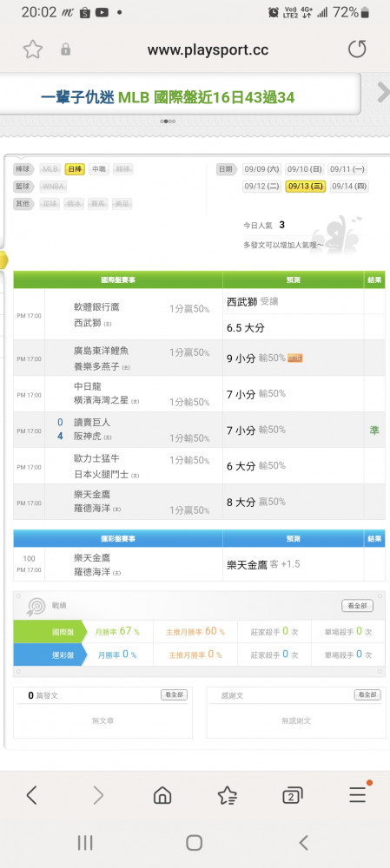Tap the www.playsport.cc address field
The height and width of the screenshot is (868, 390).
[208, 49]
